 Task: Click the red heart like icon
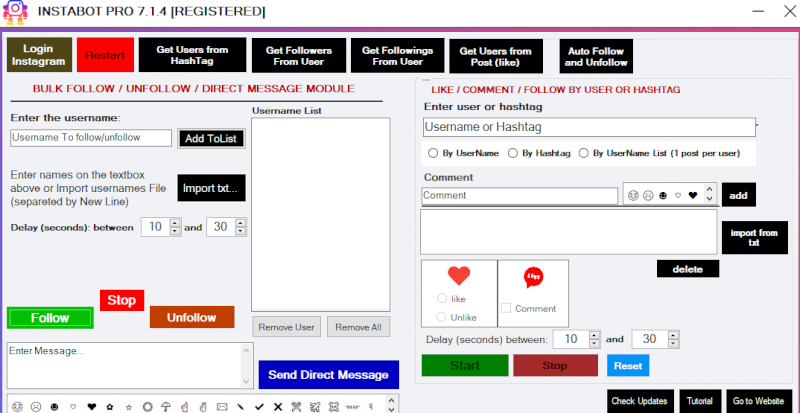[x=459, y=276]
